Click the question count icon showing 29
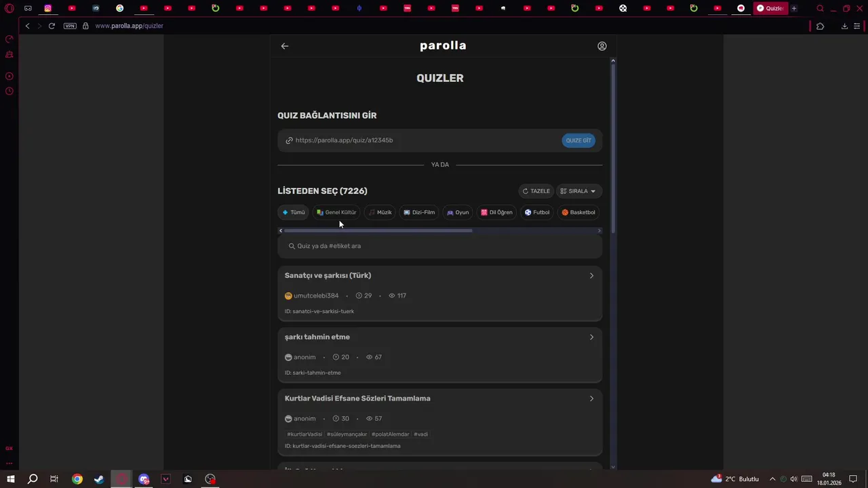The width and height of the screenshot is (868, 488). (359, 296)
